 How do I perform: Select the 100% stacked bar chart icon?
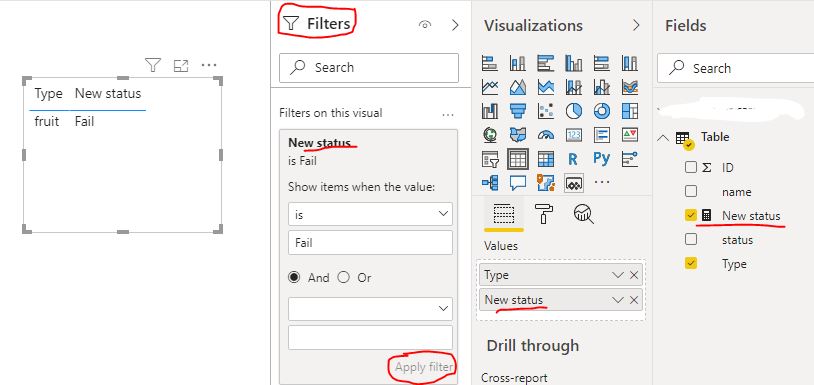click(602, 63)
